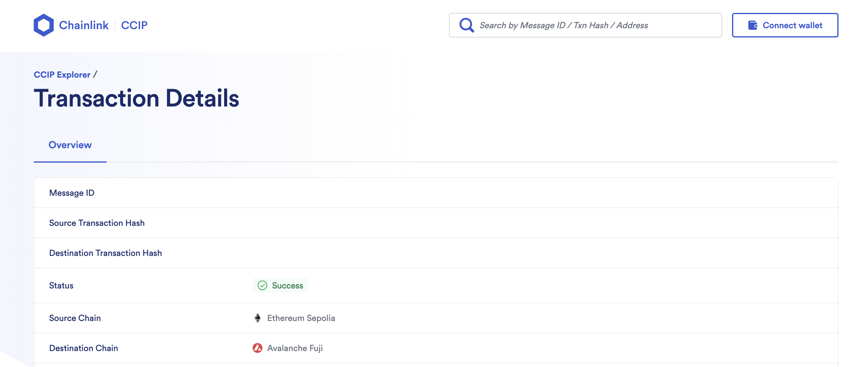The width and height of the screenshot is (868, 367).
Task: Open the Overview tab
Action: point(70,145)
